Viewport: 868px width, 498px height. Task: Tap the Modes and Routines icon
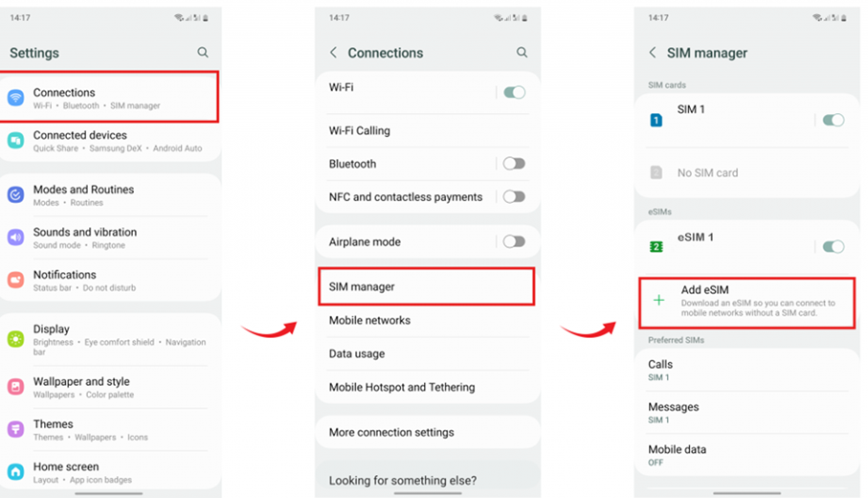click(x=15, y=195)
